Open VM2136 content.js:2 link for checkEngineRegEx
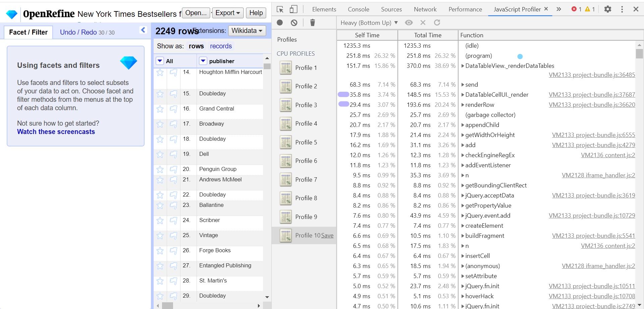 (608, 155)
